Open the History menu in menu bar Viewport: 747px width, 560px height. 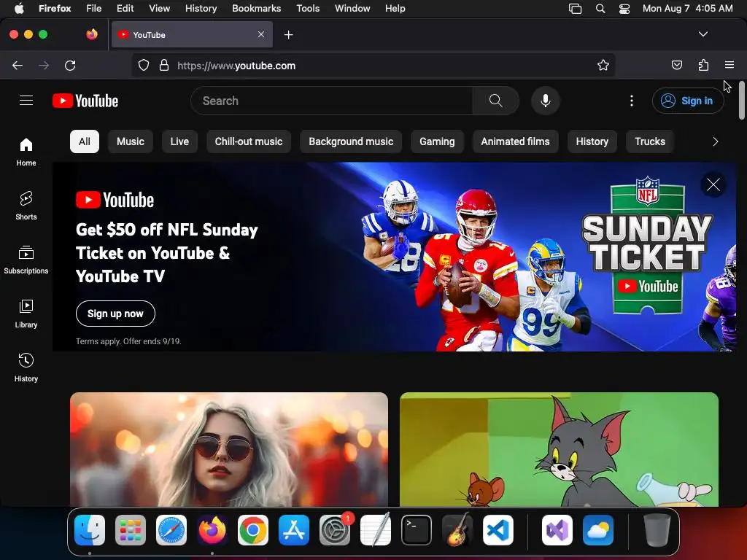point(201,9)
